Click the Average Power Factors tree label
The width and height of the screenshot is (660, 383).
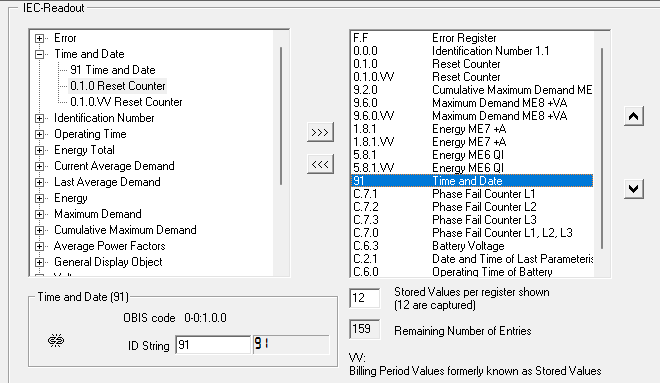[x=109, y=246]
